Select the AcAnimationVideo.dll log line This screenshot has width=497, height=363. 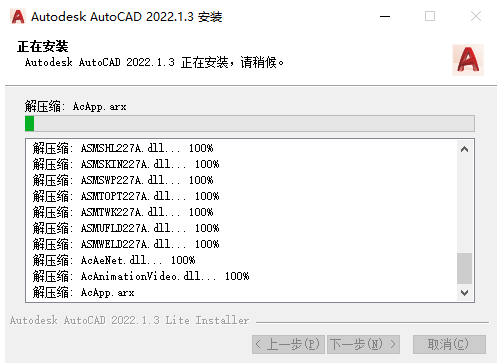point(141,276)
